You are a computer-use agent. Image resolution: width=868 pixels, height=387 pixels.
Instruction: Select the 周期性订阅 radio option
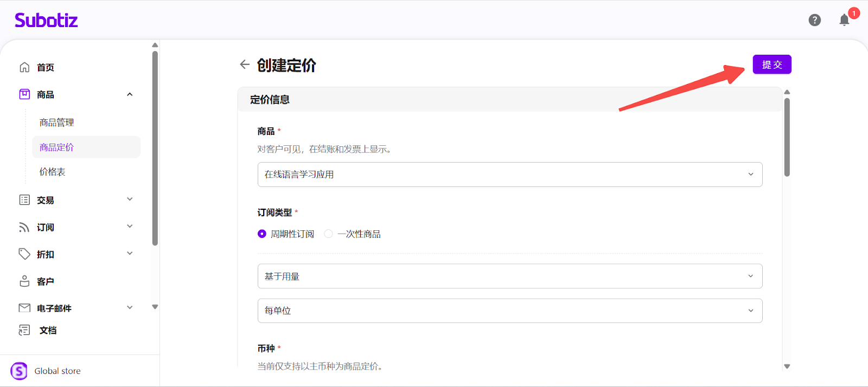pos(262,234)
